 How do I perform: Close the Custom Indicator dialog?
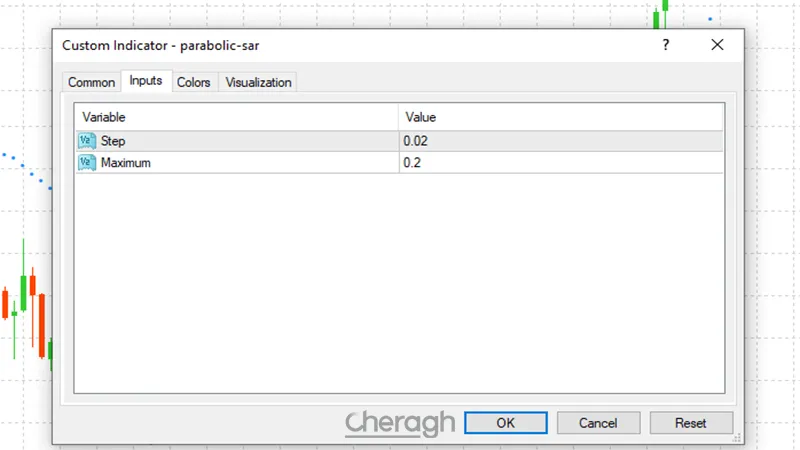coord(717,45)
